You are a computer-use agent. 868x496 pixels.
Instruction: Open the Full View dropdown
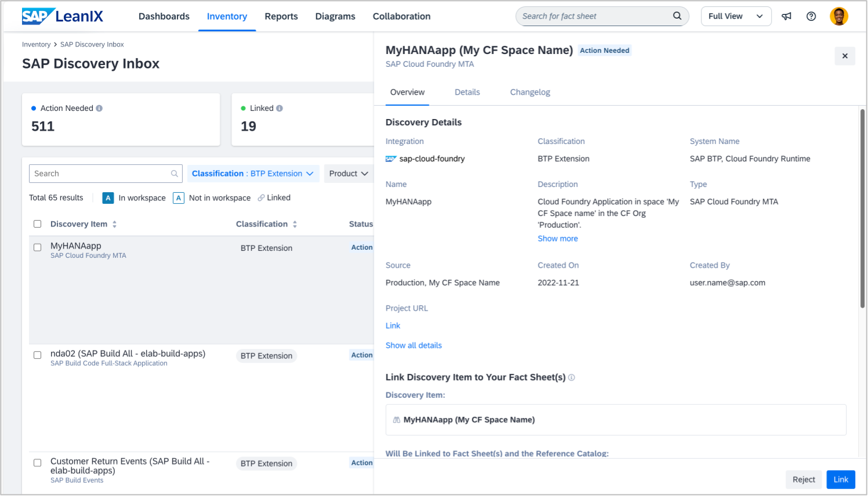(736, 16)
